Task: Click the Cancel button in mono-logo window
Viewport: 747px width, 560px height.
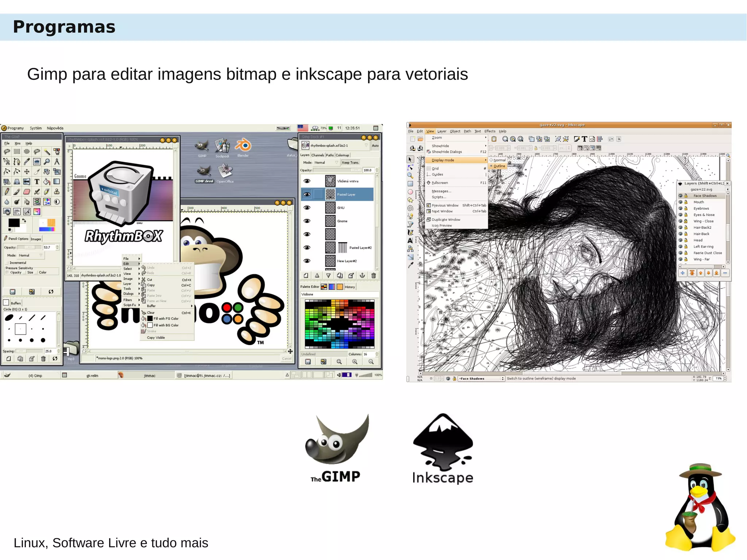Action: (287, 359)
